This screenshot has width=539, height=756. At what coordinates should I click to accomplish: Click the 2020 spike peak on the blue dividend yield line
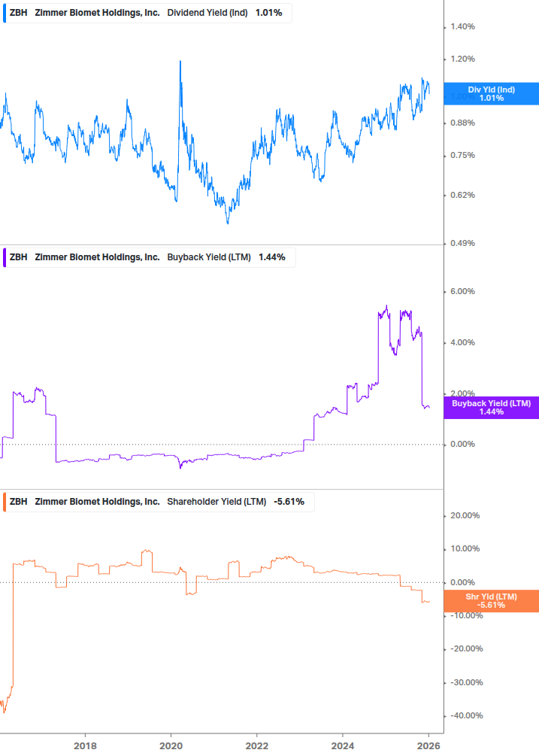(180, 61)
